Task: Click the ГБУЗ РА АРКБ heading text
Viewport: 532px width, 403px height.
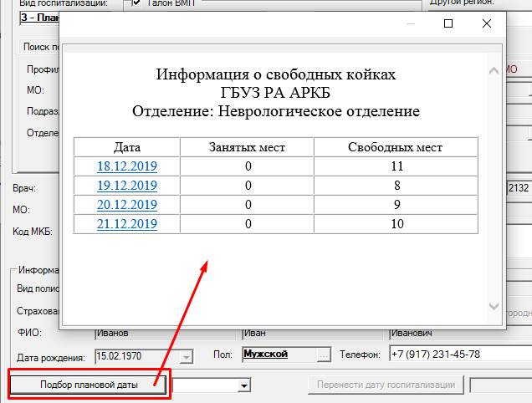Action: pyautogui.click(x=275, y=92)
